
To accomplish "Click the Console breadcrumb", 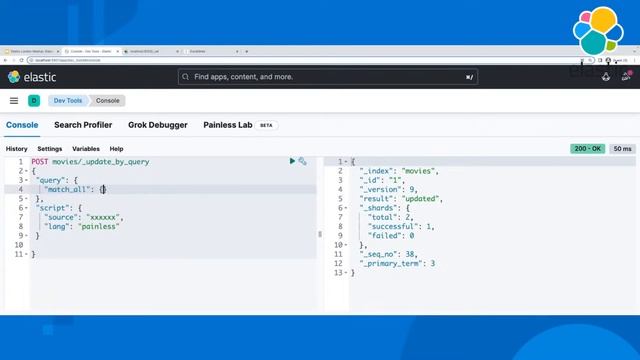I will pos(108,100).
